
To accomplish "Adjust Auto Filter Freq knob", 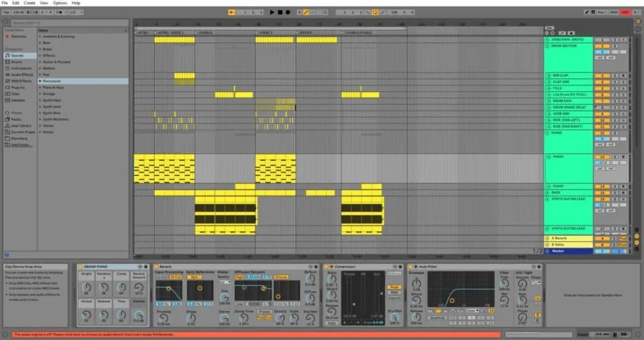I will pyautogui.click(x=504, y=283).
